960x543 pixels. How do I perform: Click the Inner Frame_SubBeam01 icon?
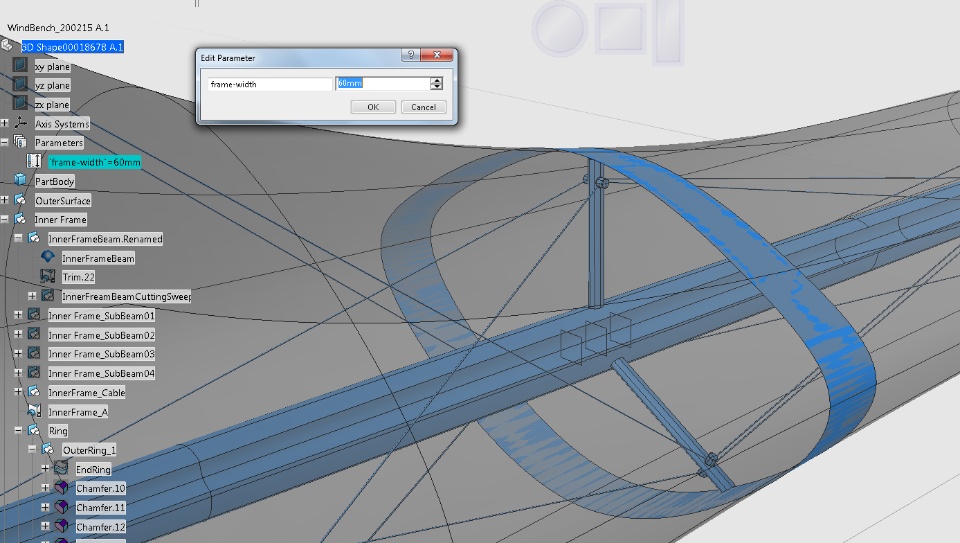[x=34, y=315]
